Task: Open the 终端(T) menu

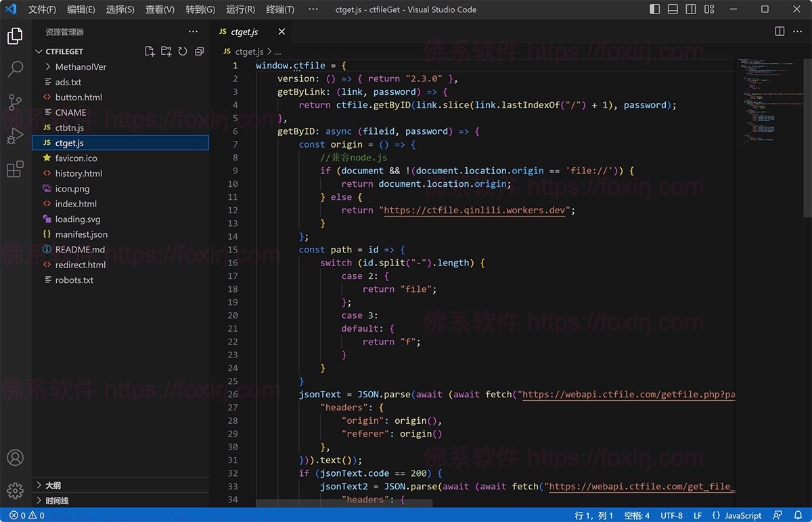Action: click(280, 9)
